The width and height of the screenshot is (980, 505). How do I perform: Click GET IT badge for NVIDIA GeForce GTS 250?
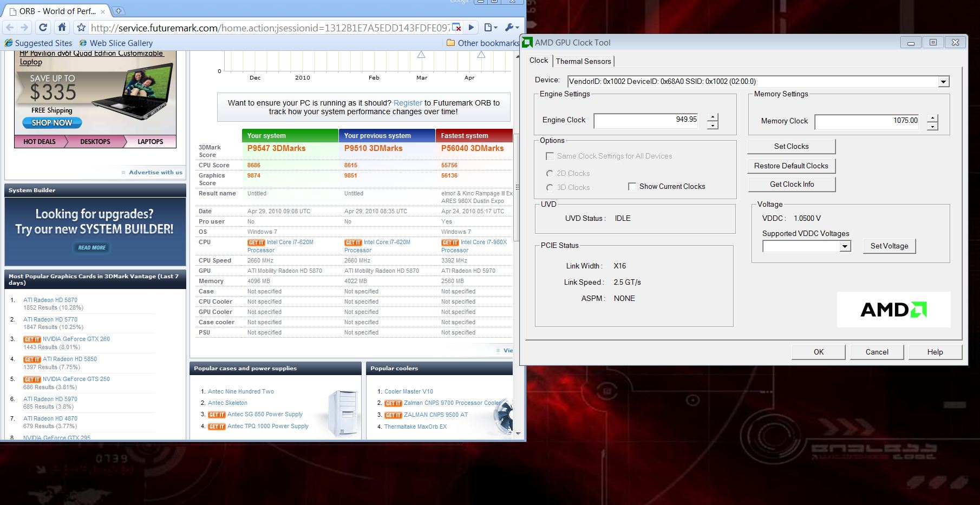click(x=32, y=379)
